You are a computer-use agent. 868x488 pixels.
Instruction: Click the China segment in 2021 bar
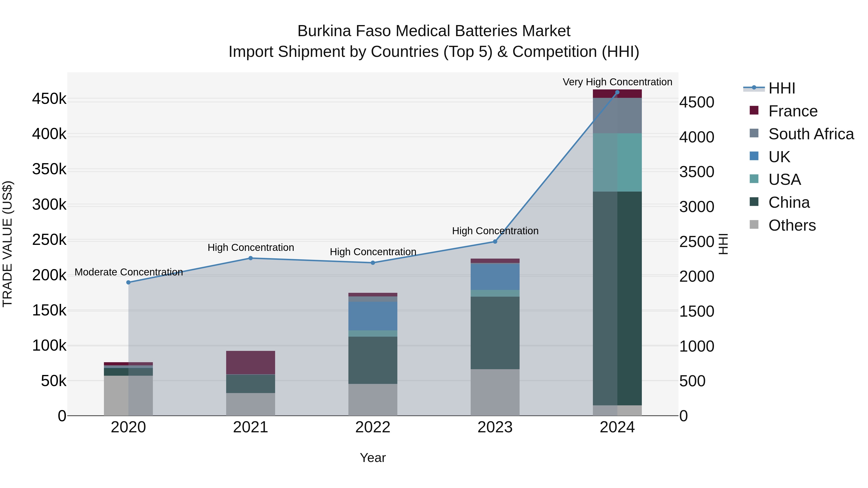[x=251, y=384]
